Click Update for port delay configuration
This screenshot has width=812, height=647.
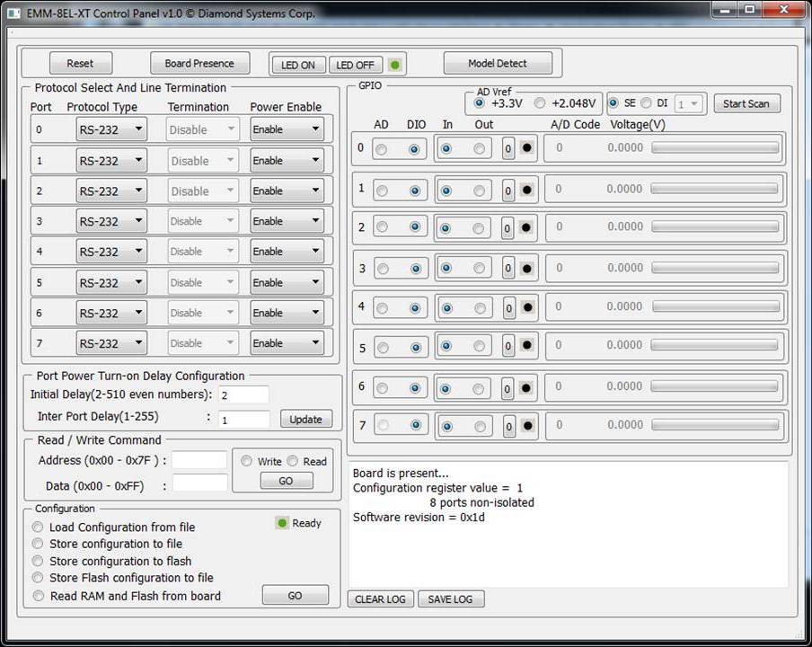(306, 419)
